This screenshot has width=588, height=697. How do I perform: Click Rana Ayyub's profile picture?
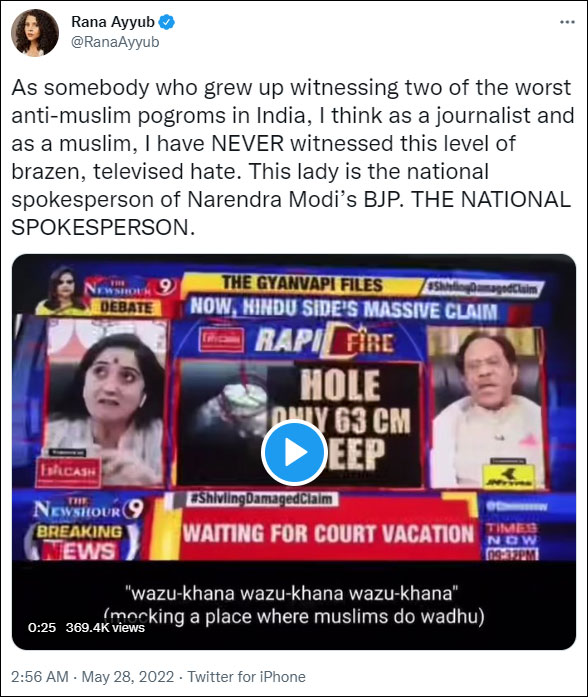point(35,32)
